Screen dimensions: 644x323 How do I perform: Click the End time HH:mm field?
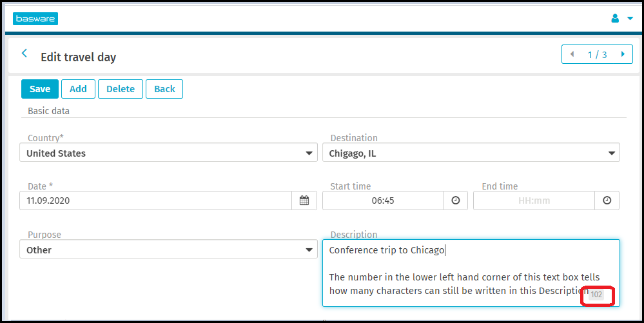tap(534, 201)
